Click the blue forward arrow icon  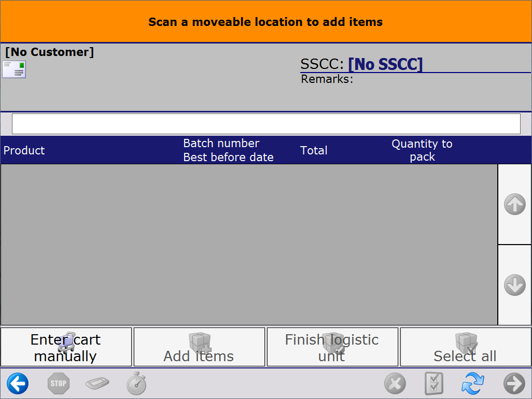(x=514, y=383)
